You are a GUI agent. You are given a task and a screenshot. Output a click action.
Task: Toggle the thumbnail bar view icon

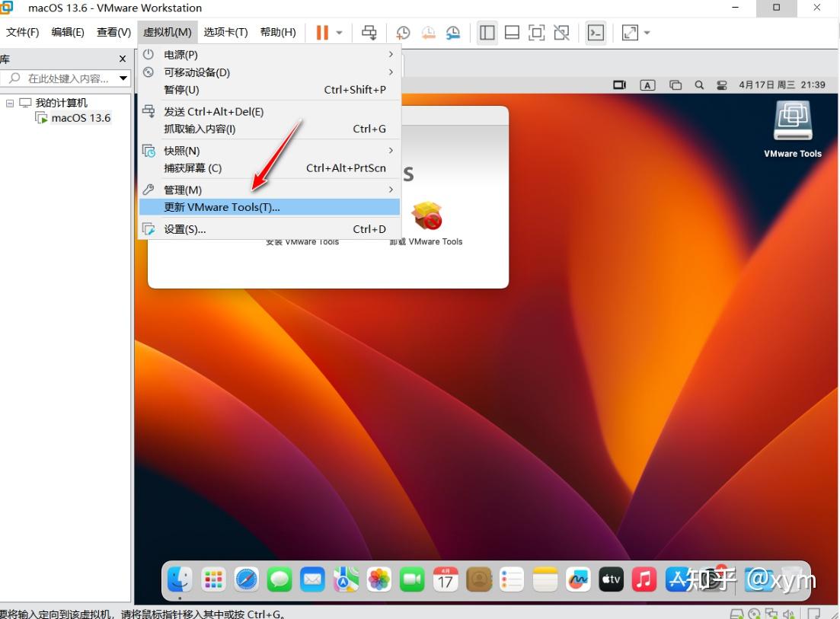[x=512, y=33]
